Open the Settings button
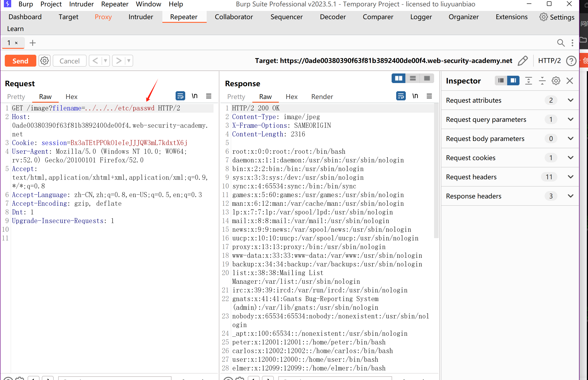The width and height of the screenshot is (588, 380). [x=557, y=17]
